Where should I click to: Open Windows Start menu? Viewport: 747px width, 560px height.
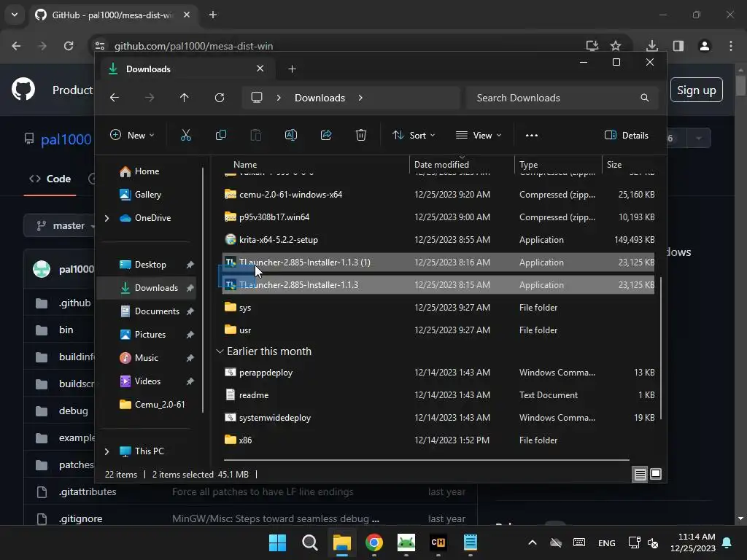(277, 542)
